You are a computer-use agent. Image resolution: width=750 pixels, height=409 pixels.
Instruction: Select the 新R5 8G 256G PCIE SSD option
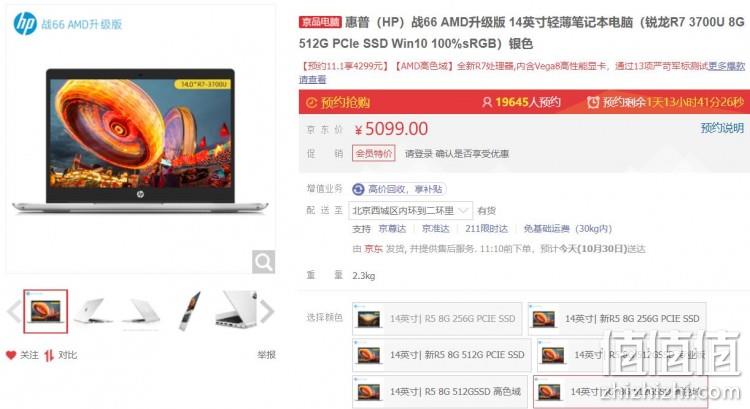click(617, 319)
